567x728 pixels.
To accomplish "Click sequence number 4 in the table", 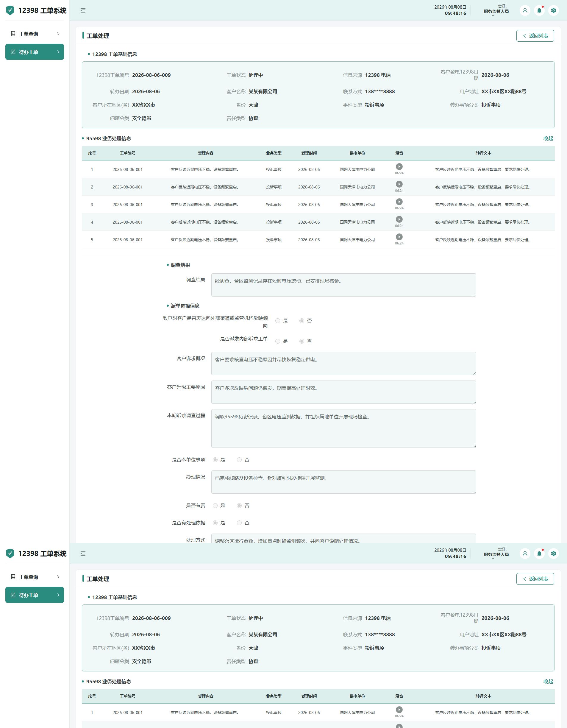I will point(92,222).
